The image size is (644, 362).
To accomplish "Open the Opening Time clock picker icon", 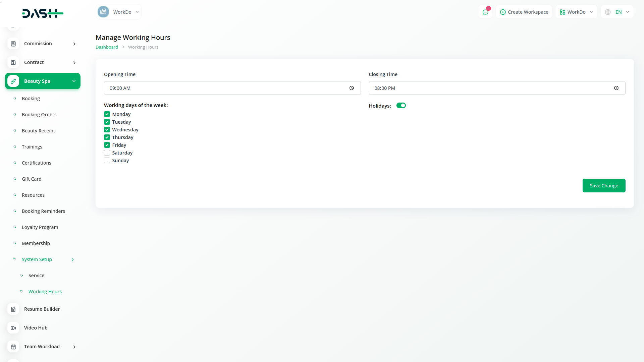I will click(x=352, y=88).
